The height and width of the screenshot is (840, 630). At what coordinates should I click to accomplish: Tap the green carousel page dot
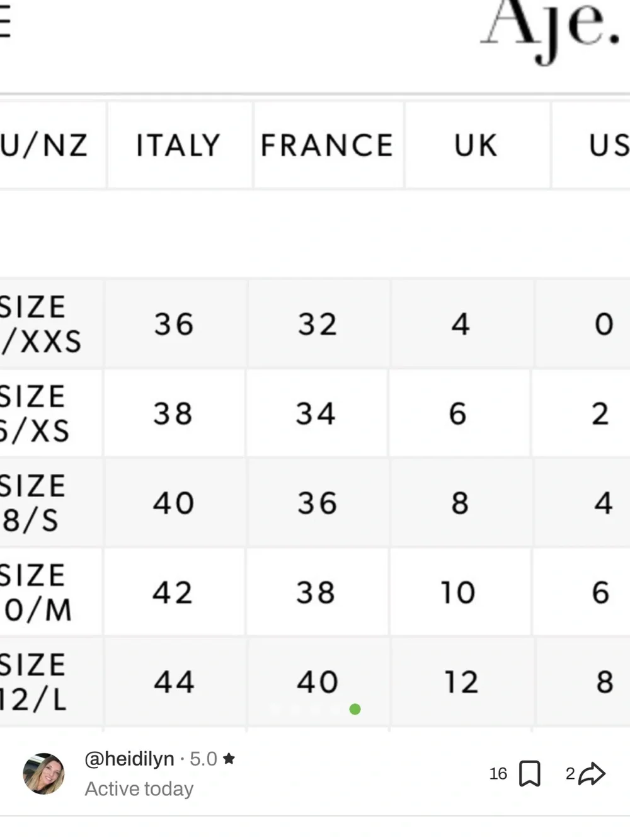tap(355, 710)
